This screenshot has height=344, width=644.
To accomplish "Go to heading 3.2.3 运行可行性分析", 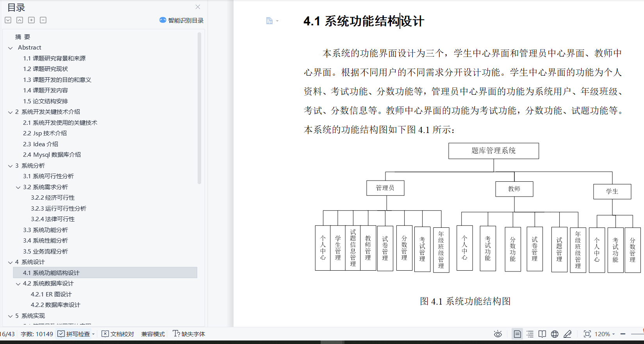I will tap(59, 208).
